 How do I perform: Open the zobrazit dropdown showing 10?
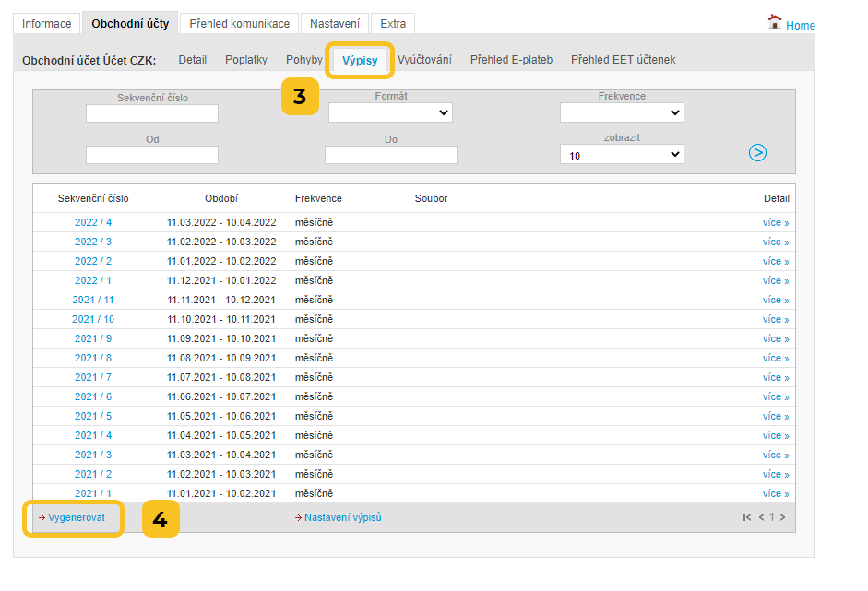(x=622, y=154)
